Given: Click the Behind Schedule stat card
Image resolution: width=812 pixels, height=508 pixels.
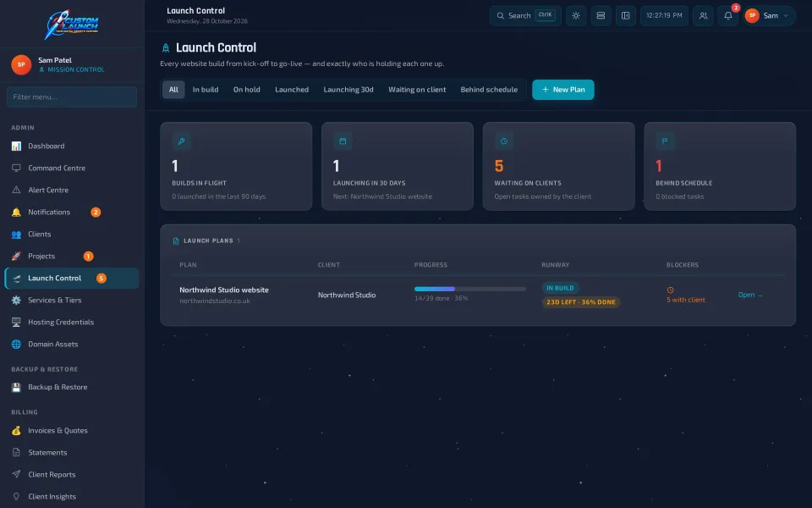Looking at the screenshot, I should click(720, 167).
